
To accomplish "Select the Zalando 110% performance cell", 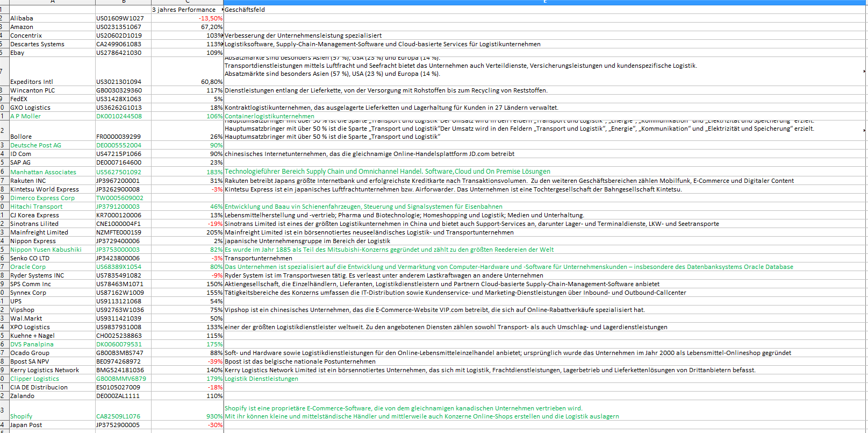I will click(187, 396).
